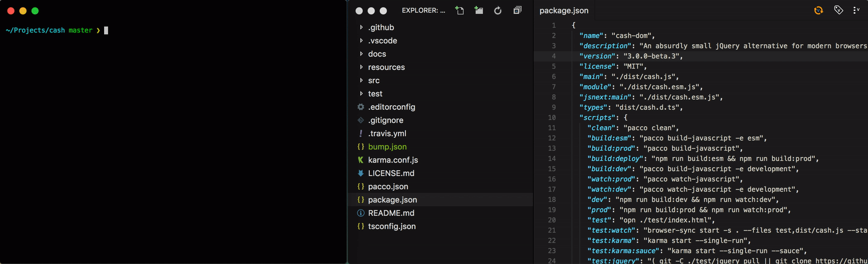Click the "./dist/cash.js" main value
The width and height of the screenshot is (868, 264).
point(643,77)
